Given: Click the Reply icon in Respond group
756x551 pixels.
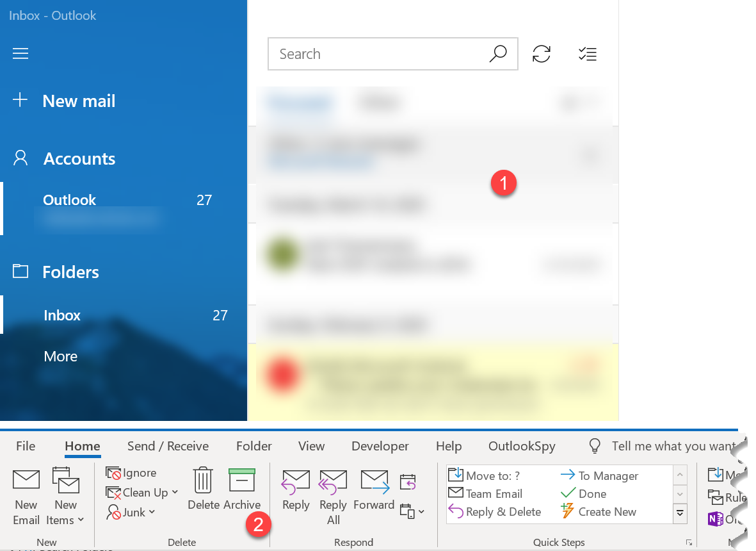Looking at the screenshot, I should 296,482.
